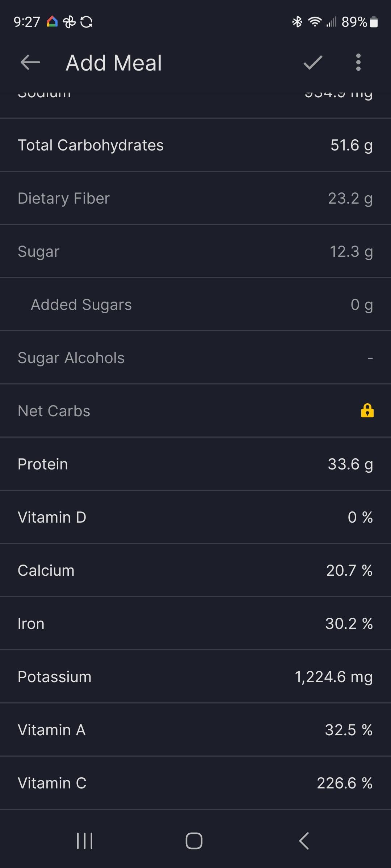Viewport: 391px width, 868px height.
Task: Edit the Dietary Fiber value 23.2 g
Action: coord(350,199)
